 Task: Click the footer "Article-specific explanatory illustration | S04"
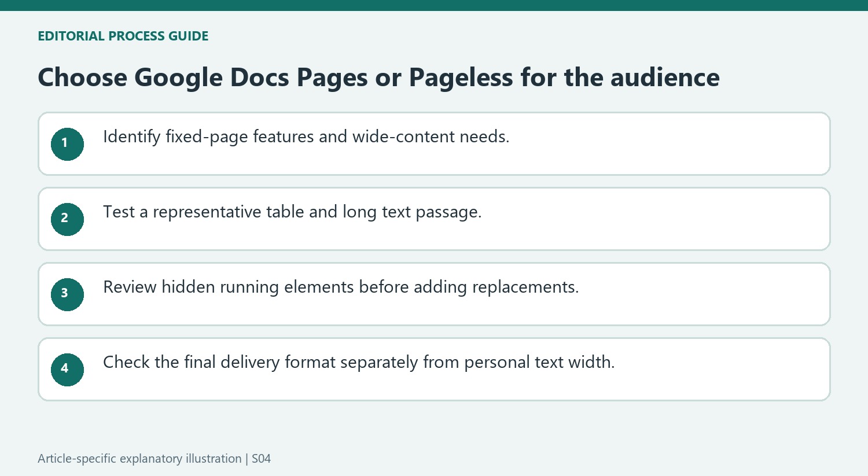click(x=155, y=459)
